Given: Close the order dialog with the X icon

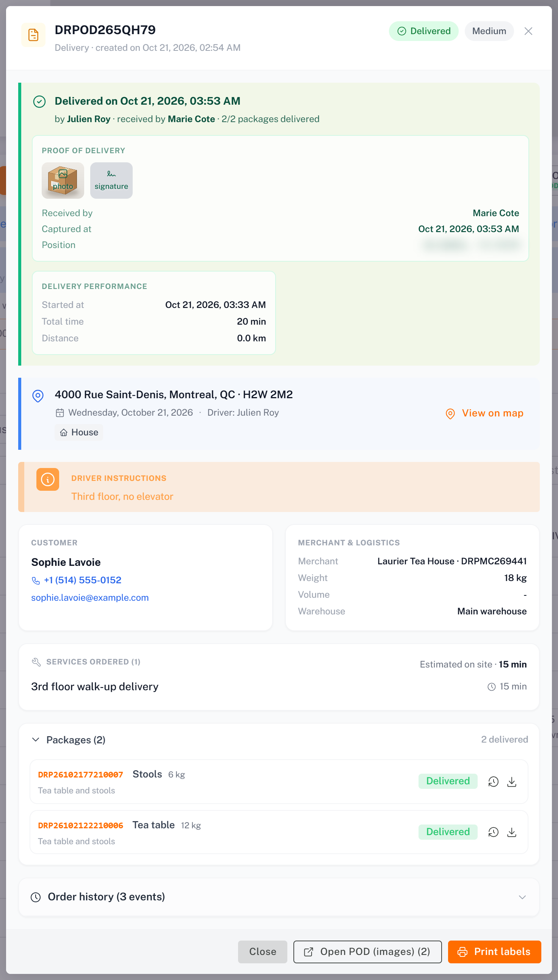Looking at the screenshot, I should [x=528, y=31].
